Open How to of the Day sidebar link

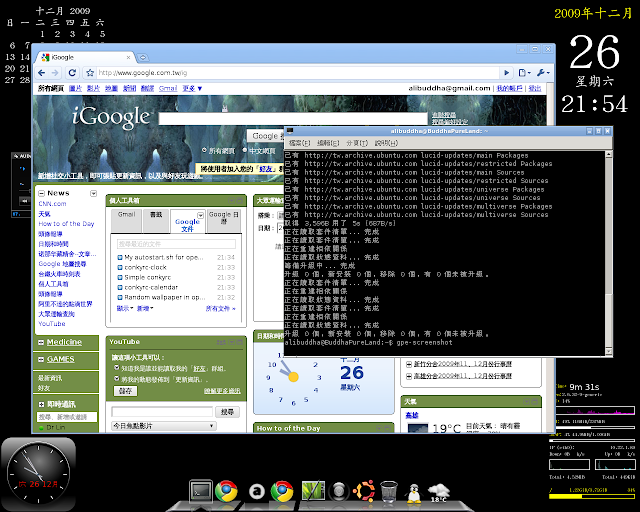[x=66, y=224]
